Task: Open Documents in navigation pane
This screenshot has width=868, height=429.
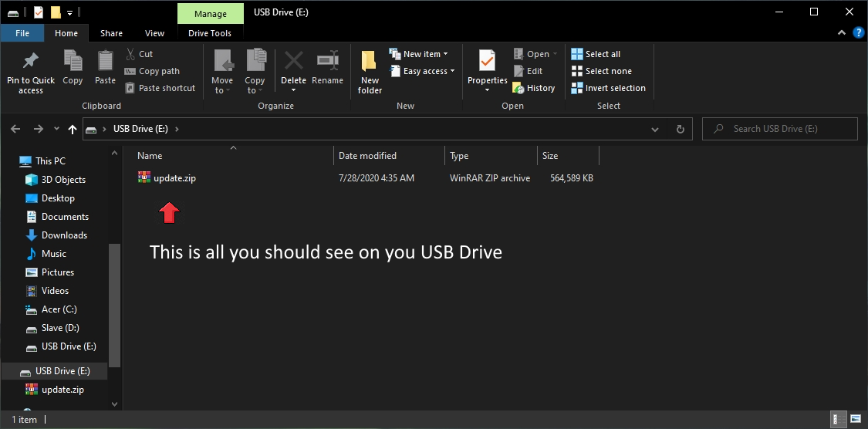Action: [57, 217]
